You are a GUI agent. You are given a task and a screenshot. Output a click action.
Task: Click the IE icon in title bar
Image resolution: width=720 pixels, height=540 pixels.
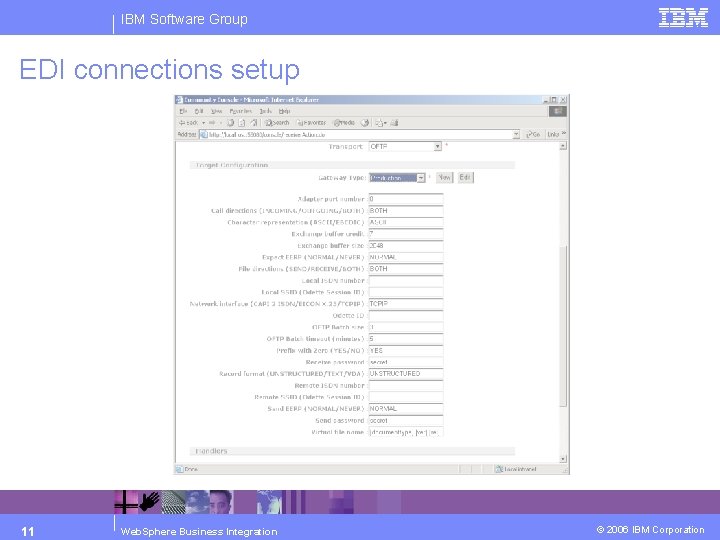click(180, 100)
